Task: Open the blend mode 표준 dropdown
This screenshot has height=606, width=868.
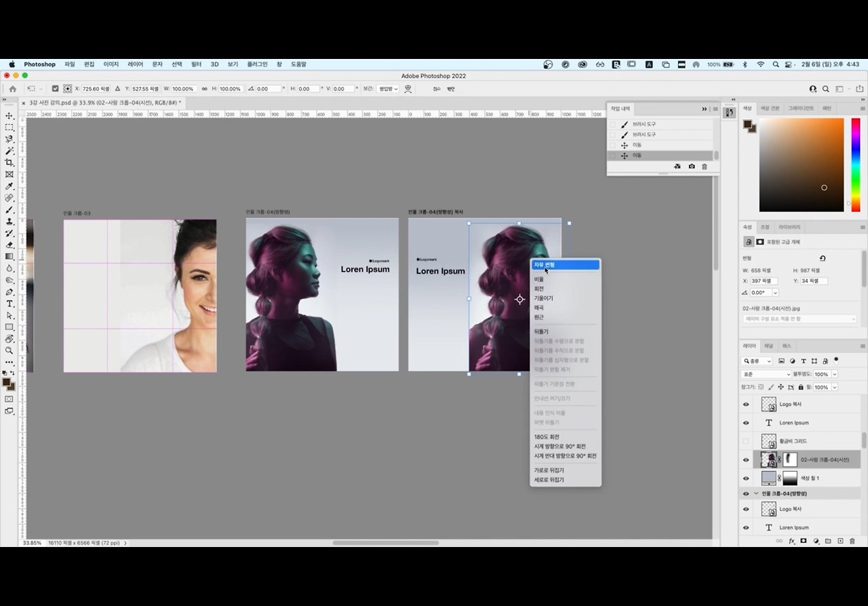Action: [x=767, y=374]
